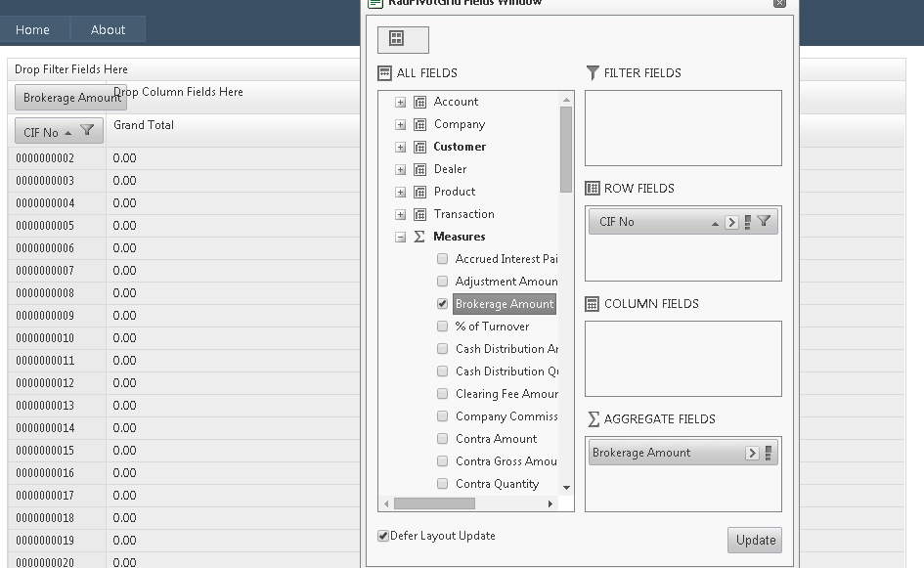This screenshot has width=924, height=568.
Task: Check the Contra Quantity measure
Action: point(443,484)
